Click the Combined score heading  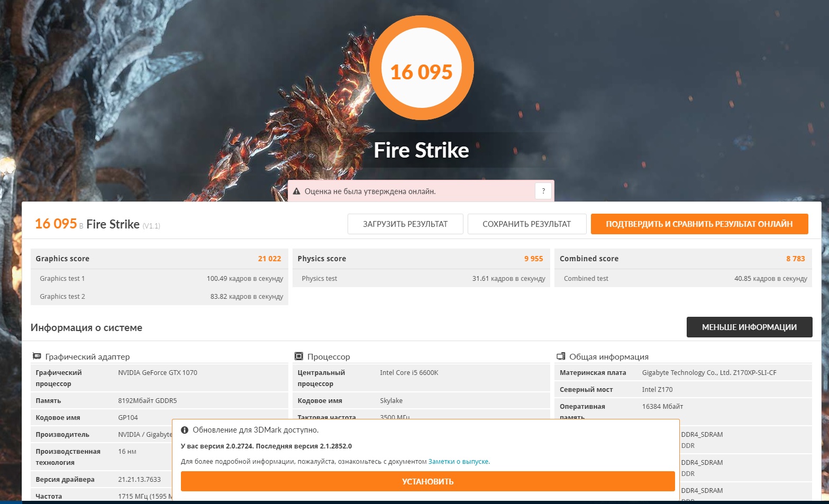coord(589,259)
